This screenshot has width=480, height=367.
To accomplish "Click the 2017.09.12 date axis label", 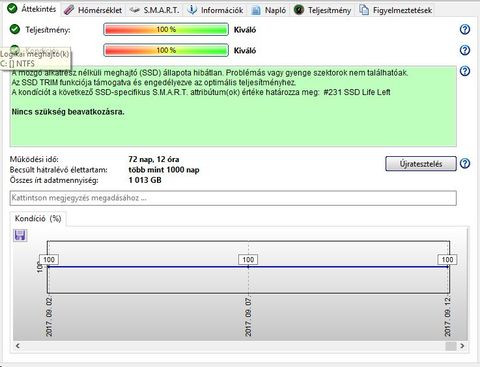I will click(447, 317).
